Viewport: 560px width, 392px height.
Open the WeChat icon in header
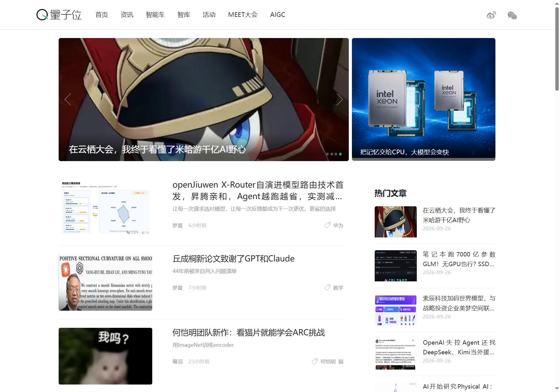(512, 15)
